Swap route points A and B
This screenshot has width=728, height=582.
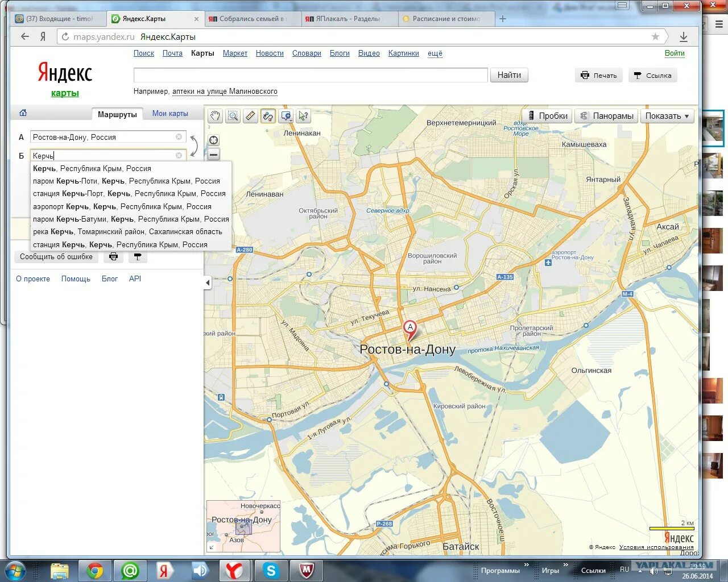tap(193, 146)
